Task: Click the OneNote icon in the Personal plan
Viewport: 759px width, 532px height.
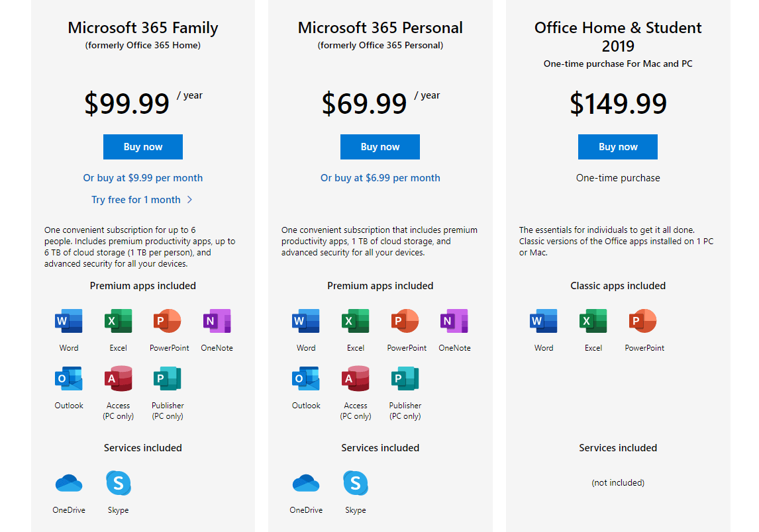Action: tap(454, 320)
